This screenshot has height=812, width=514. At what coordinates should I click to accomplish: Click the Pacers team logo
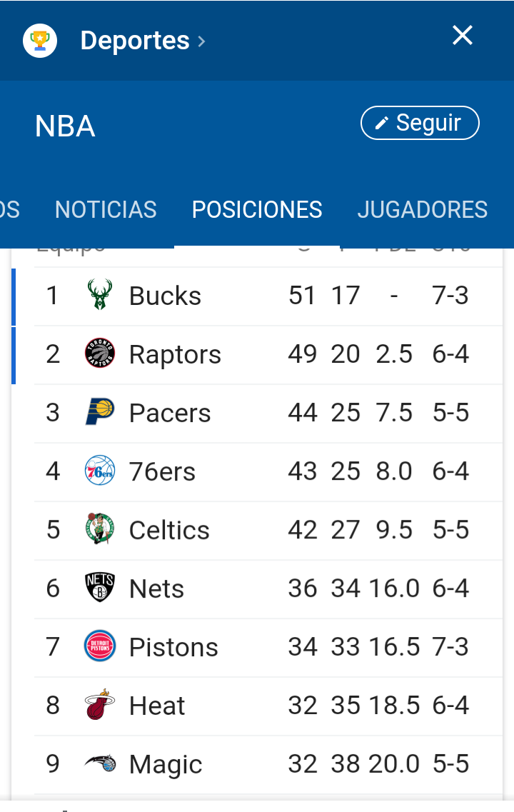[x=100, y=412]
